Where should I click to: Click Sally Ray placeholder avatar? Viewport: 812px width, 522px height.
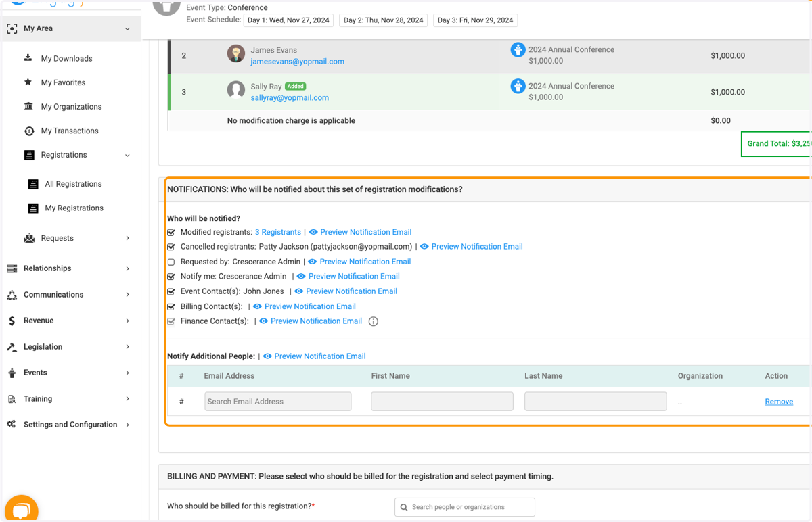[x=236, y=89]
